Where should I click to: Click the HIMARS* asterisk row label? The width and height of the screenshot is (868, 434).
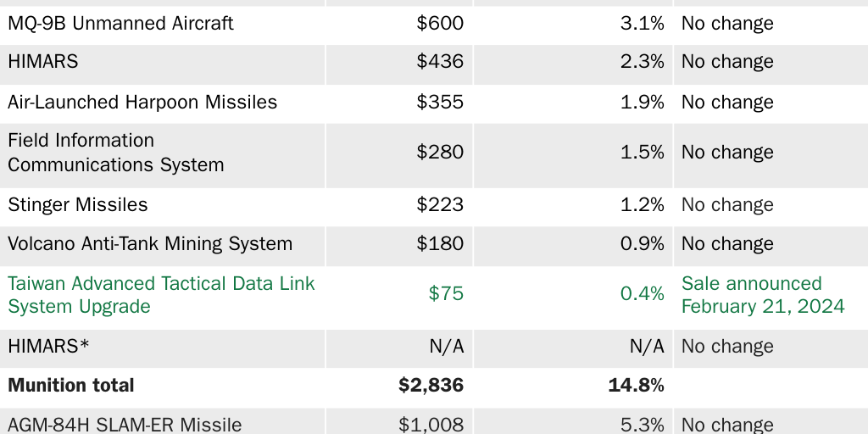click(48, 347)
